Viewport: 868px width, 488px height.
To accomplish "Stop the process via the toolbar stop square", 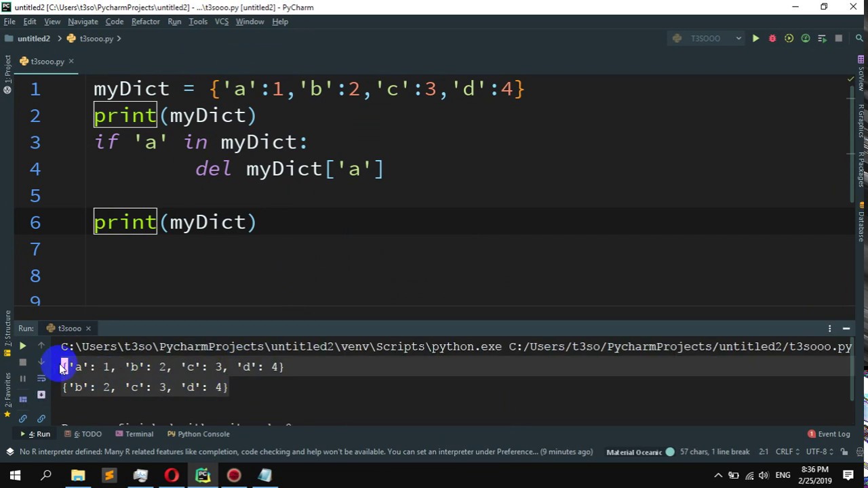I will (839, 39).
